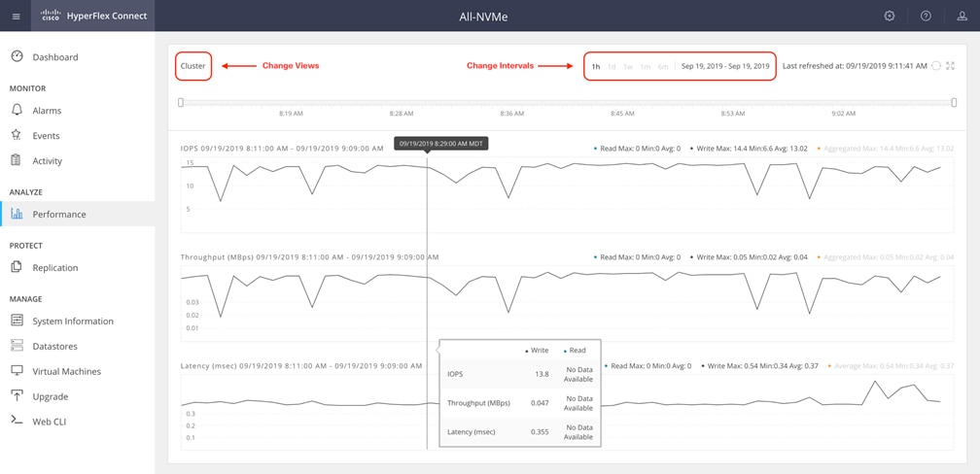
Task: Click the right time range slider handle
Action: pos(954,102)
